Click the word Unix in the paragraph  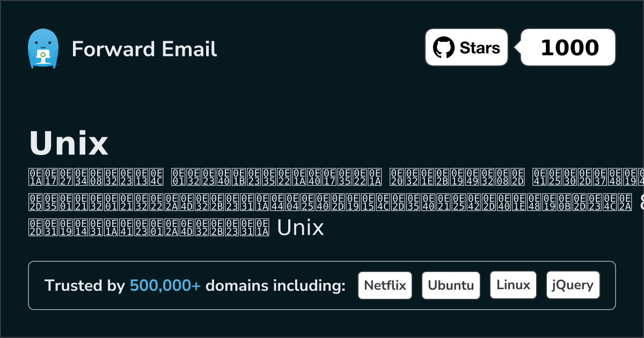[x=299, y=227]
